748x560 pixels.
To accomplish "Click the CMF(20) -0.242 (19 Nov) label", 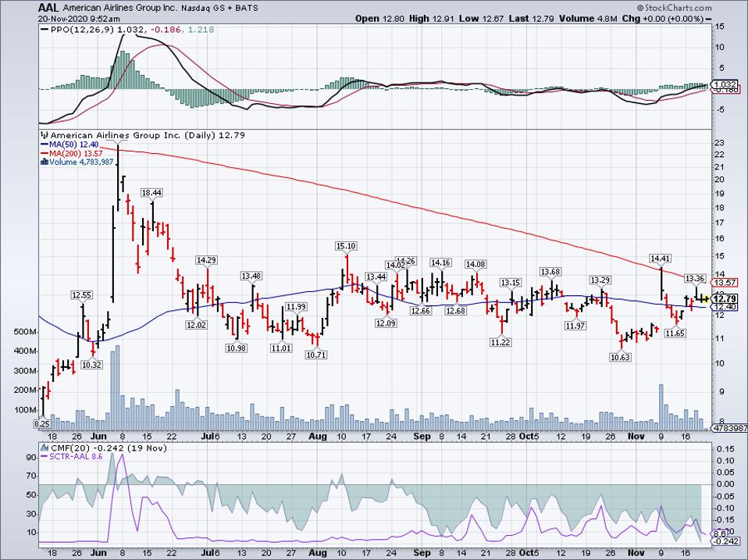I will pyautogui.click(x=109, y=448).
